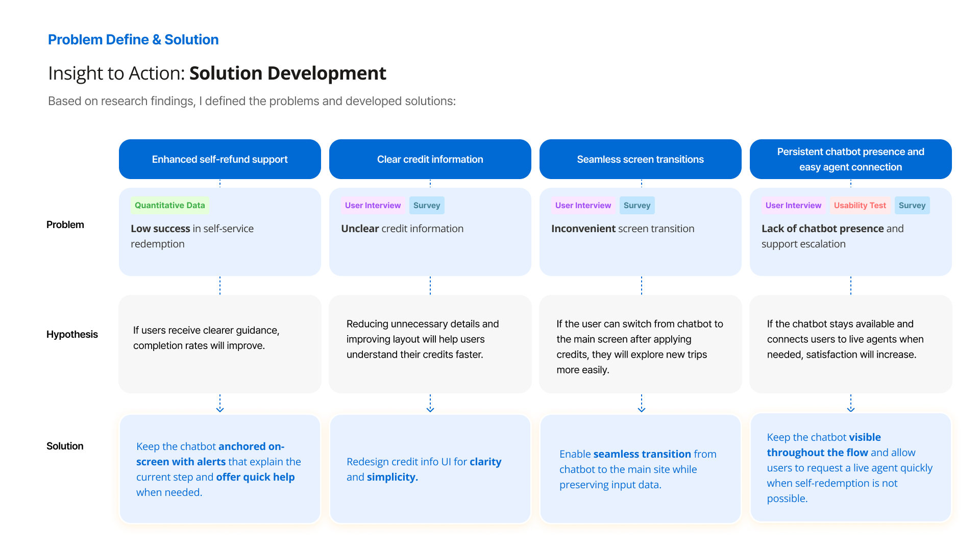
Task: Click the Hypothesis row label
Action: [x=72, y=334]
